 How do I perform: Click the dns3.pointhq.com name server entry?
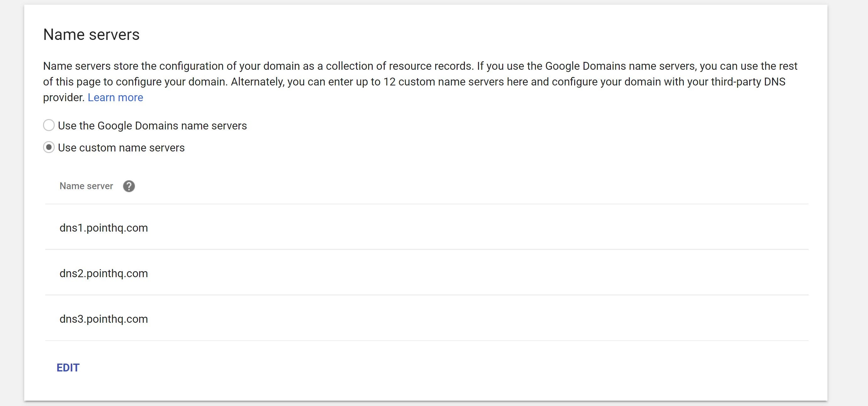tap(104, 319)
